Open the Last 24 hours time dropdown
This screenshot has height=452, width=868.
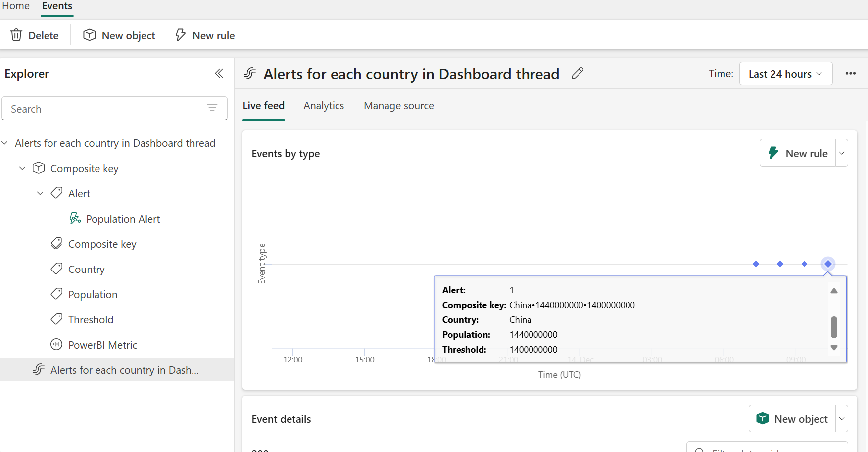786,74
